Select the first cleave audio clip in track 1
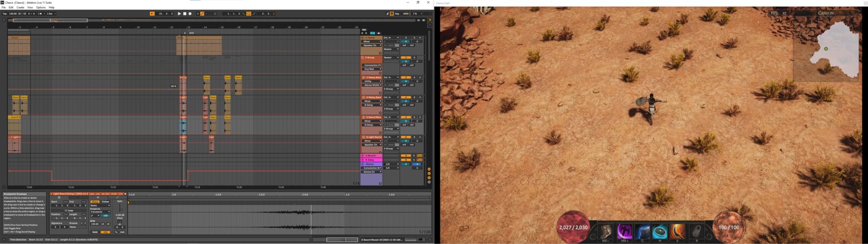 [19, 46]
